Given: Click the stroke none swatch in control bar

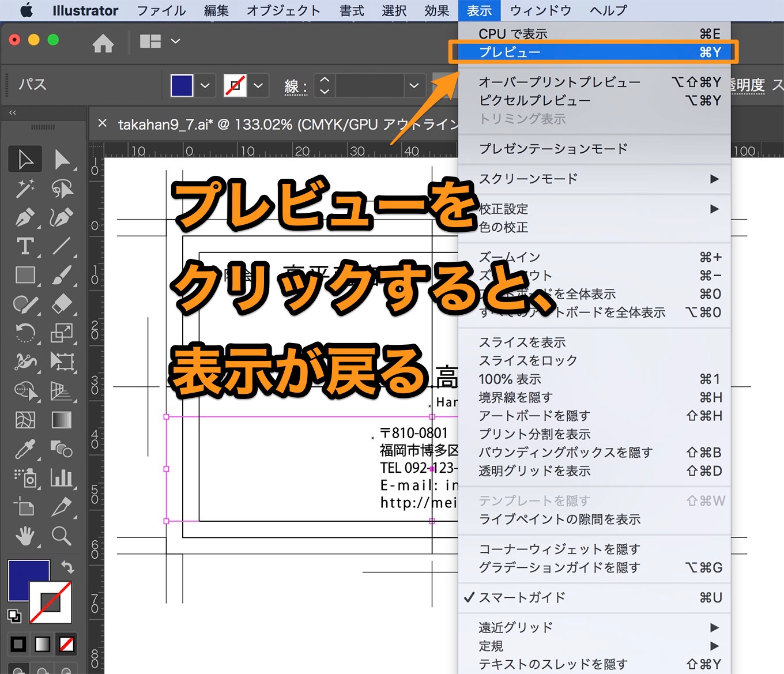Looking at the screenshot, I should pyautogui.click(x=235, y=86).
